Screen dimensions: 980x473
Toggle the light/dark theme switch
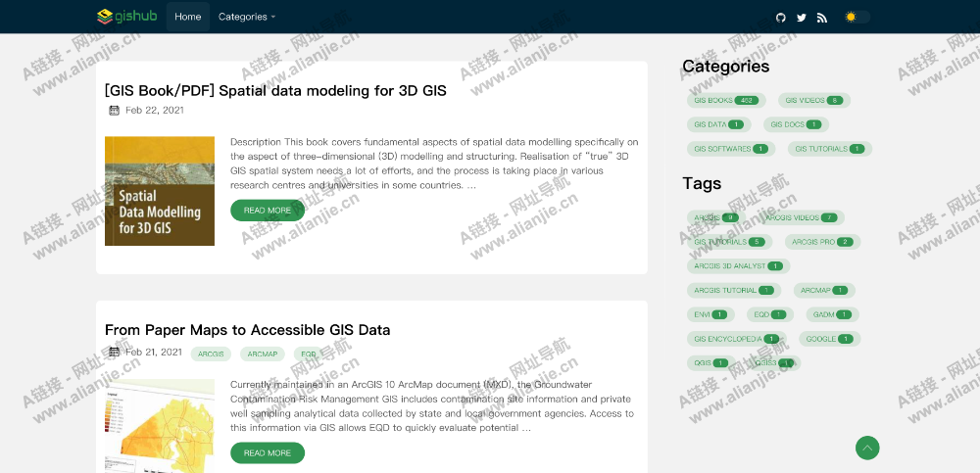(x=857, y=17)
